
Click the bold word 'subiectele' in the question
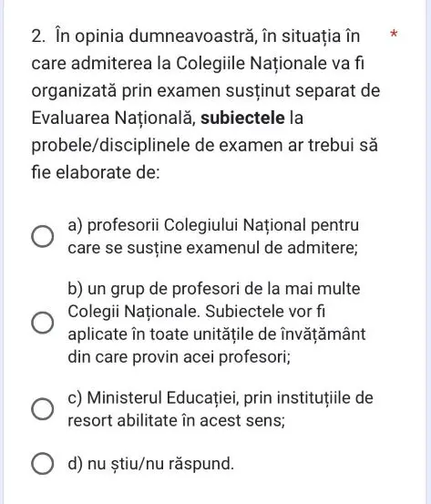click(242, 118)
